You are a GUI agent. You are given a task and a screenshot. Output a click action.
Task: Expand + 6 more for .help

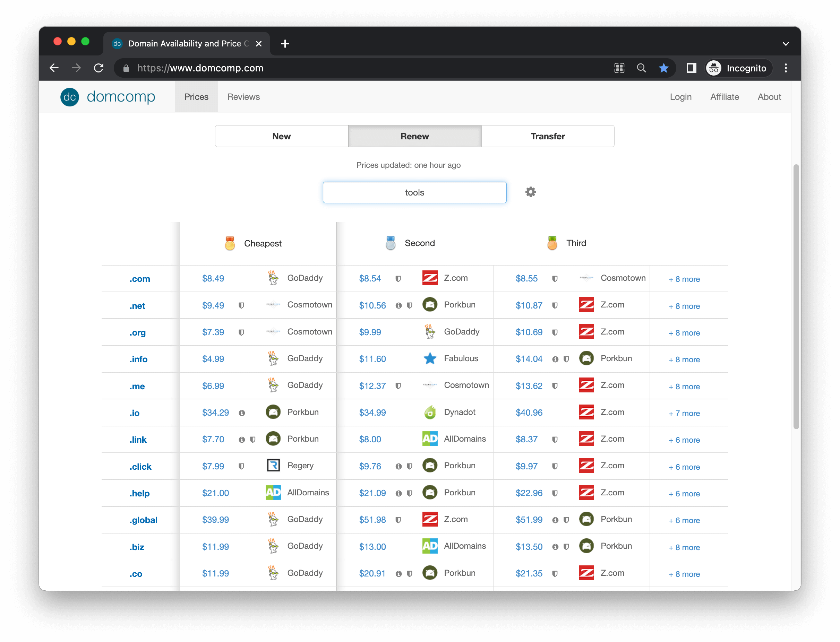pos(684,494)
